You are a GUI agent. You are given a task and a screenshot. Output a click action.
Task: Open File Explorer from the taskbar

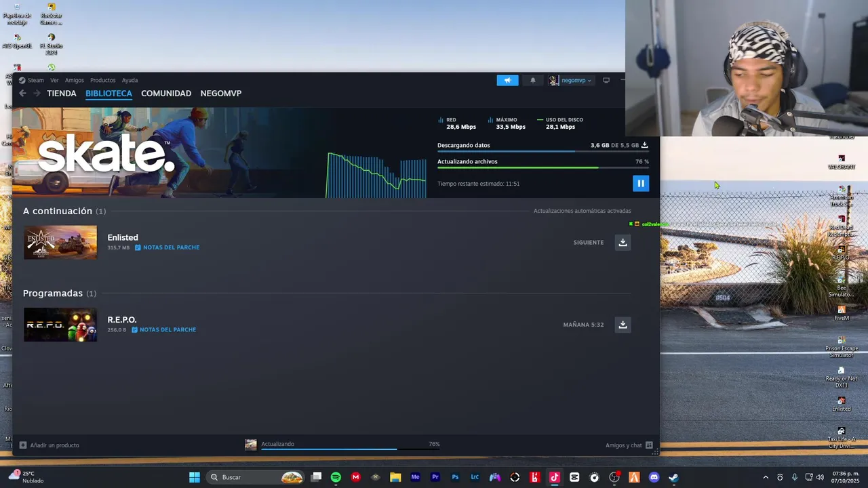395,477
